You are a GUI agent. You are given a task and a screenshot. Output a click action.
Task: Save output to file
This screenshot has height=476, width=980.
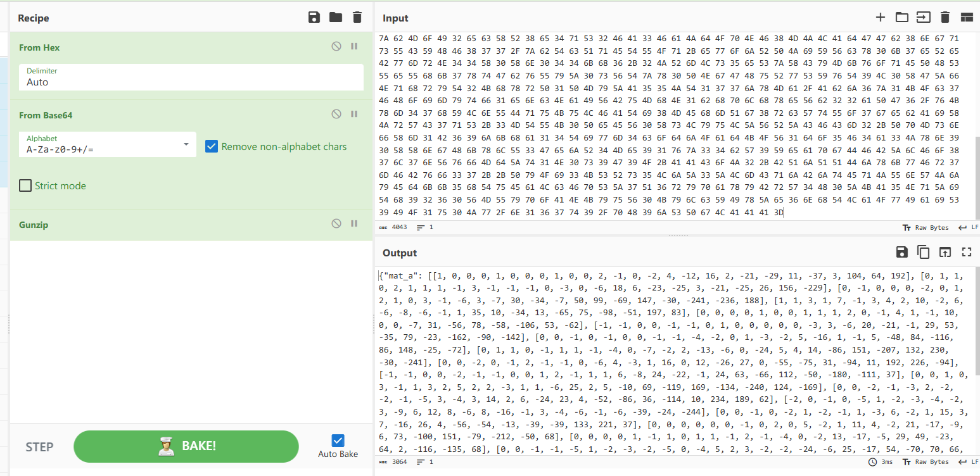click(x=902, y=253)
